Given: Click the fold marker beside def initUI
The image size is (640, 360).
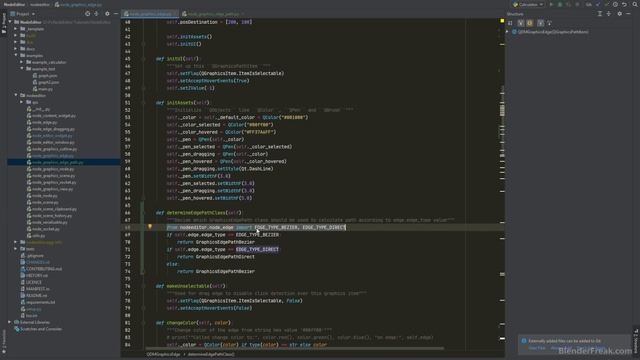Looking at the screenshot, I should (x=143, y=59).
